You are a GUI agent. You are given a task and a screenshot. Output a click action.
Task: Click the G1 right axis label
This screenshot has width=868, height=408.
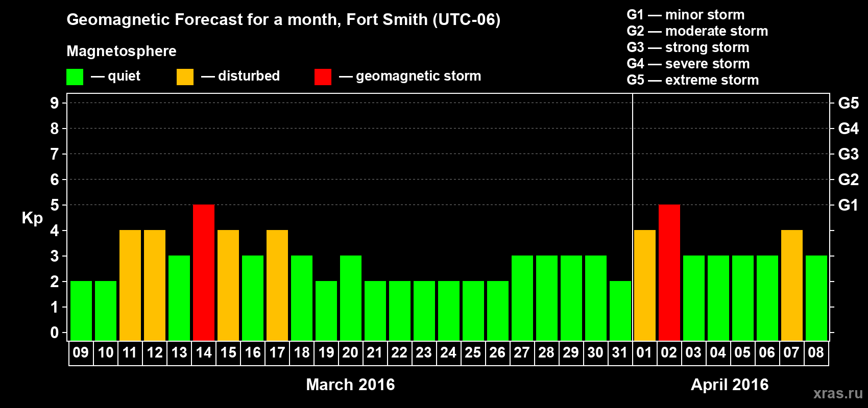point(848,205)
